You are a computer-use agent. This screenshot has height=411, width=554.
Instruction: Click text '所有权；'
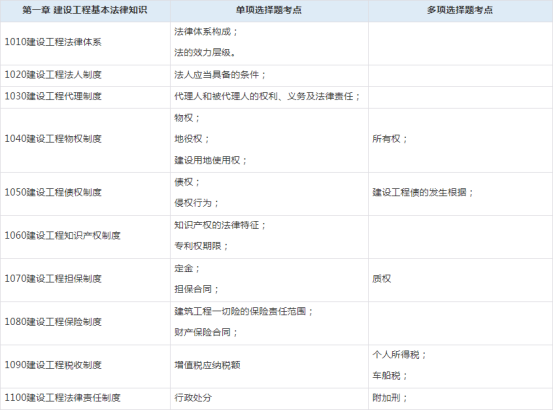(390, 139)
